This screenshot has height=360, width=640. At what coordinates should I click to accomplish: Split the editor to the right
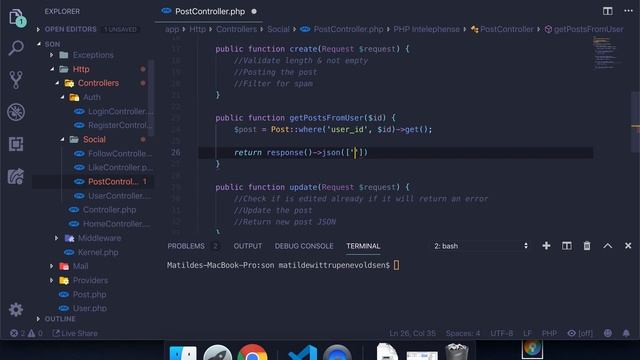tap(607, 11)
